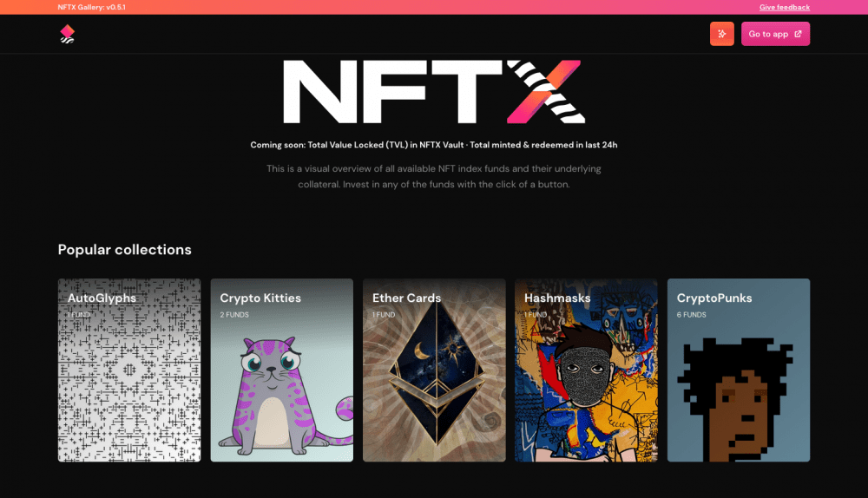Viewport: 868px width, 498px height.
Task: Click the large NFTX wordmark logo
Action: click(434, 91)
